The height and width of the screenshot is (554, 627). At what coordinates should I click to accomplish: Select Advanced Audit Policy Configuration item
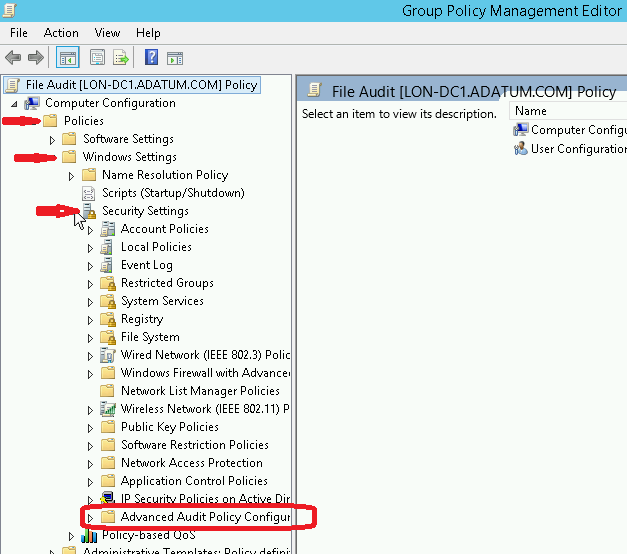pyautogui.click(x=206, y=517)
